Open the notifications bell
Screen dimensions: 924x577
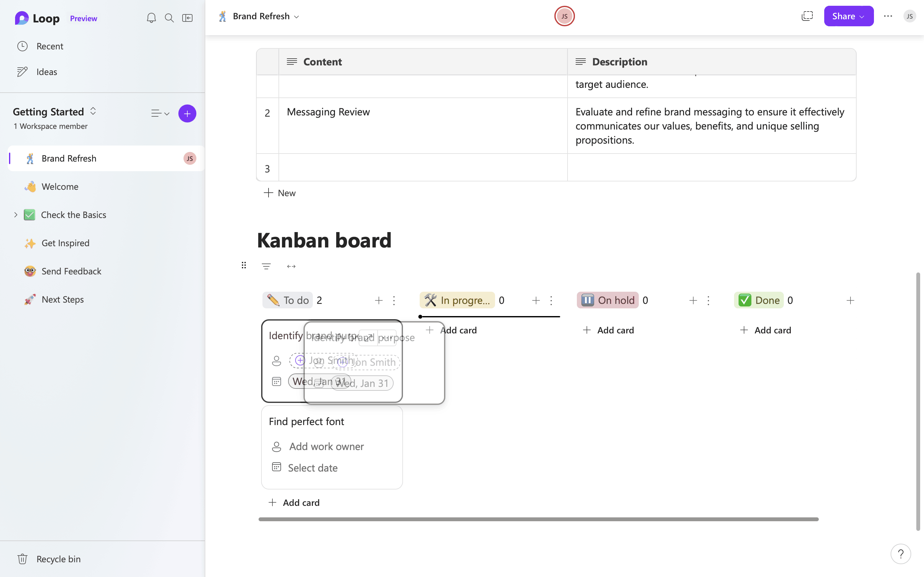coord(151,18)
